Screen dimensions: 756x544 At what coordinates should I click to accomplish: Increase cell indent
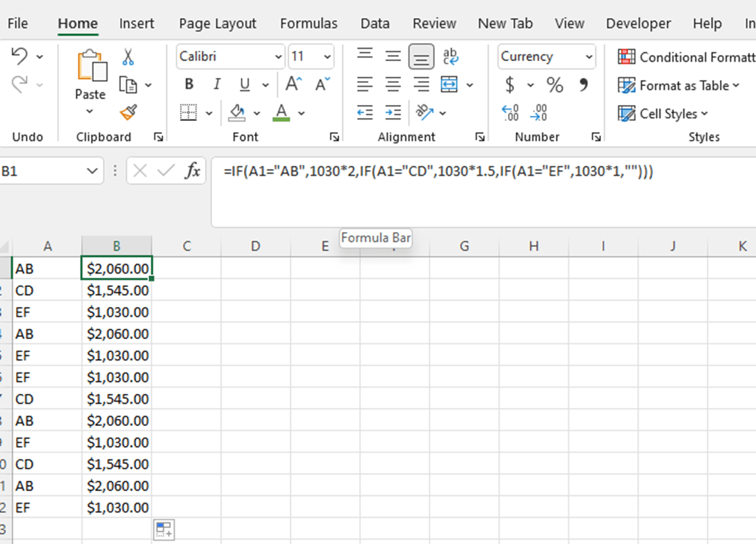coord(393,113)
